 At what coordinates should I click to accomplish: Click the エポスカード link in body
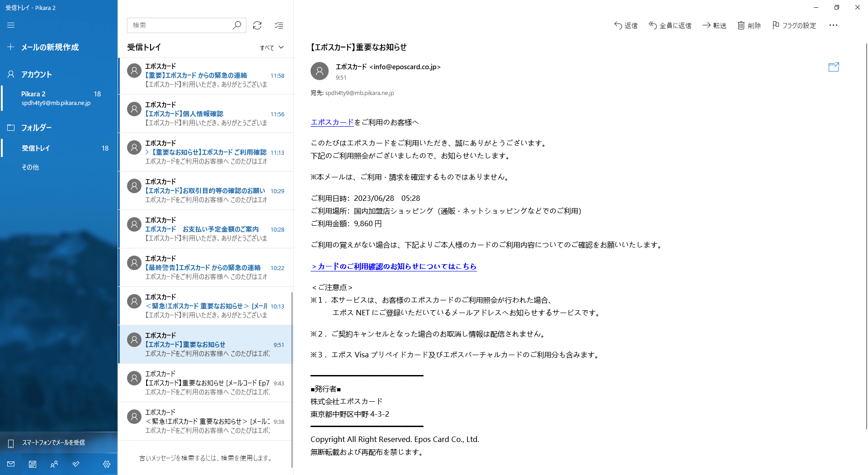(332, 122)
